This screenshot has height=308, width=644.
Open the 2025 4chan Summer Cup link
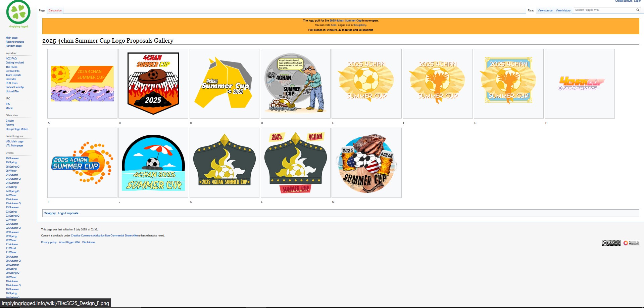tap(345, 20)
